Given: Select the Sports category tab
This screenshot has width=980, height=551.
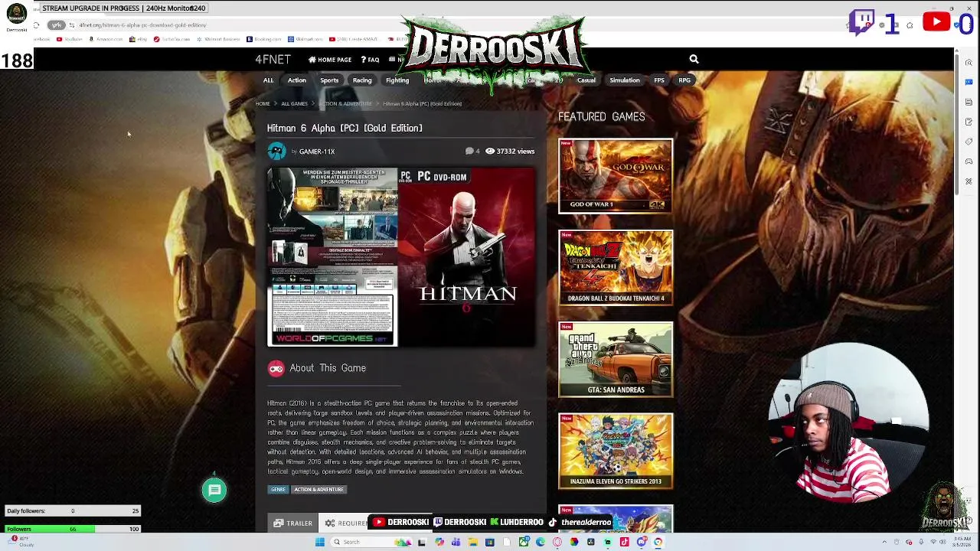Looking at the screenshot, I should pyautogui.click(x=329, y=80).
